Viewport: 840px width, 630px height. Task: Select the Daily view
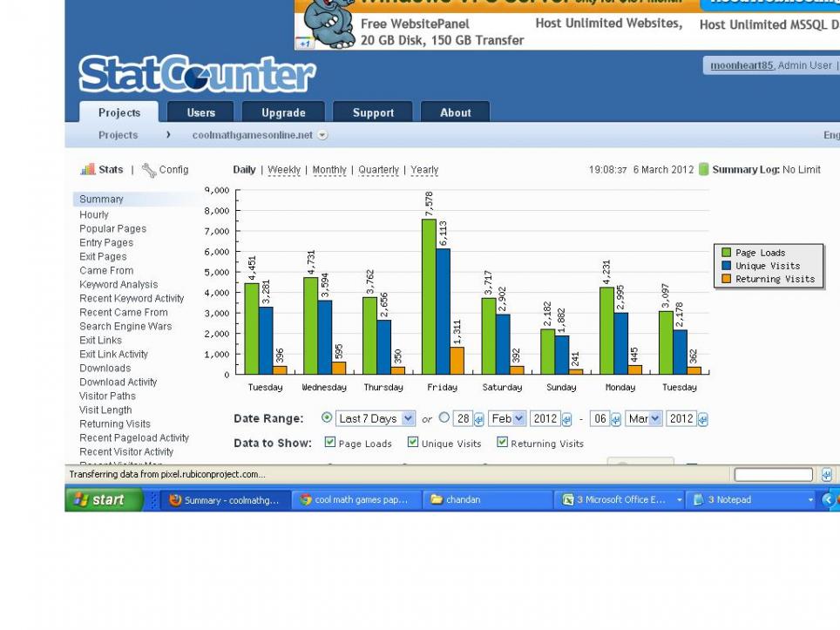pyautogui.click(x=244, y=170)
